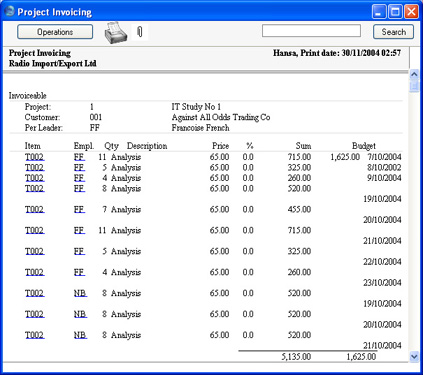423x375 pixels.
Task: Click the scrollbar down arrow
Action: tap(414, 357)
